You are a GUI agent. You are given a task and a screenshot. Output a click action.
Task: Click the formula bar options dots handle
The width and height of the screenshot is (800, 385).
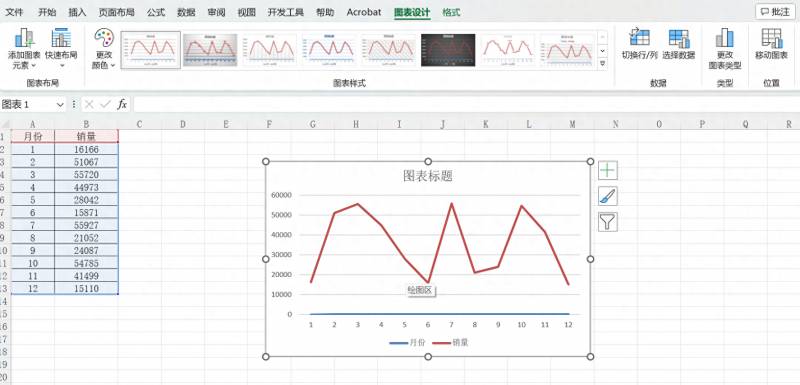pos(74,105)
